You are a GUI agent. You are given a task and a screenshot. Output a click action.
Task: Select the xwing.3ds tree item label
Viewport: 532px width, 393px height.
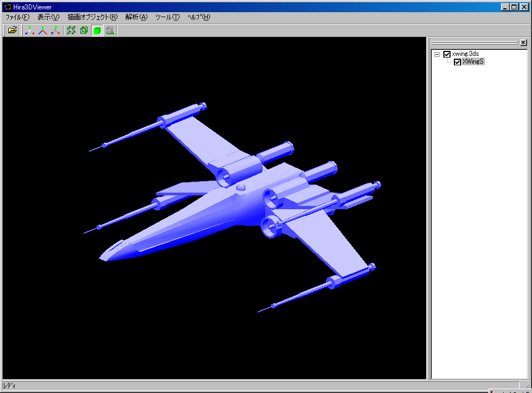point(465,54)
